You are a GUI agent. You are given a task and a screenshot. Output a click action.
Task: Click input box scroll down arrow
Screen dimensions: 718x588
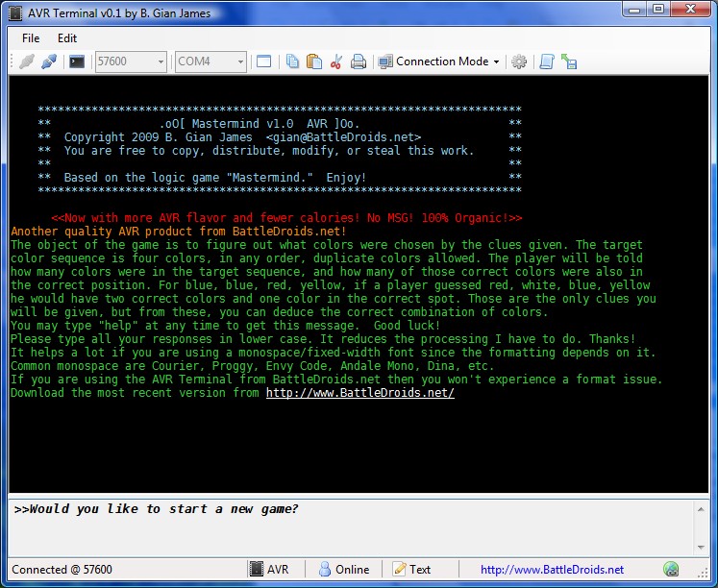tap(701, 548)
